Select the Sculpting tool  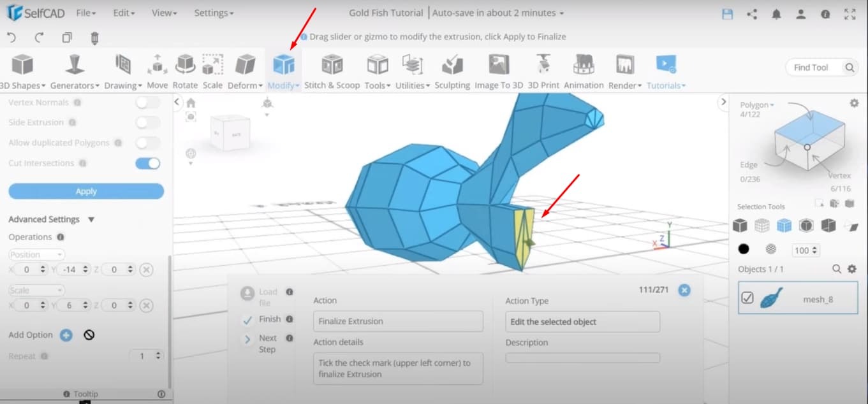(452, 70)
